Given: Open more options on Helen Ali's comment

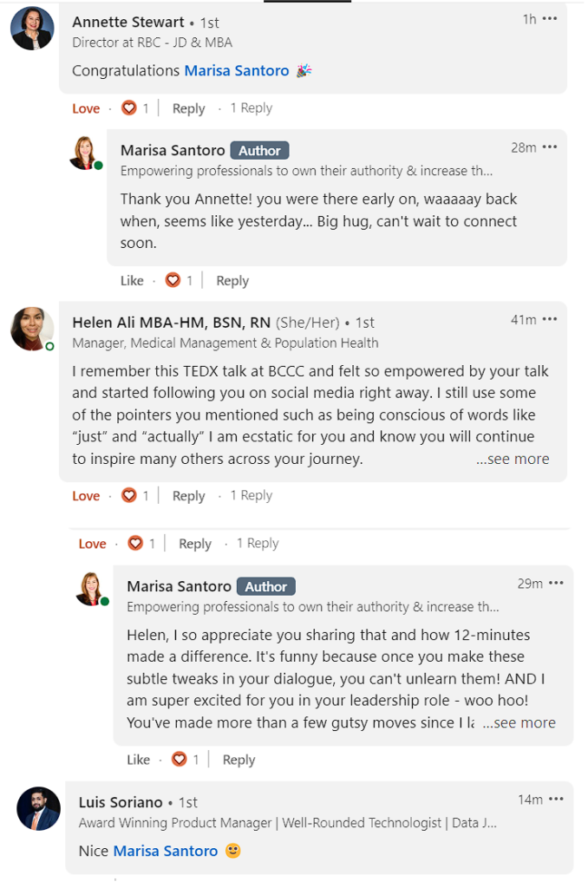Looking at the screenshot, I should 550,319.
